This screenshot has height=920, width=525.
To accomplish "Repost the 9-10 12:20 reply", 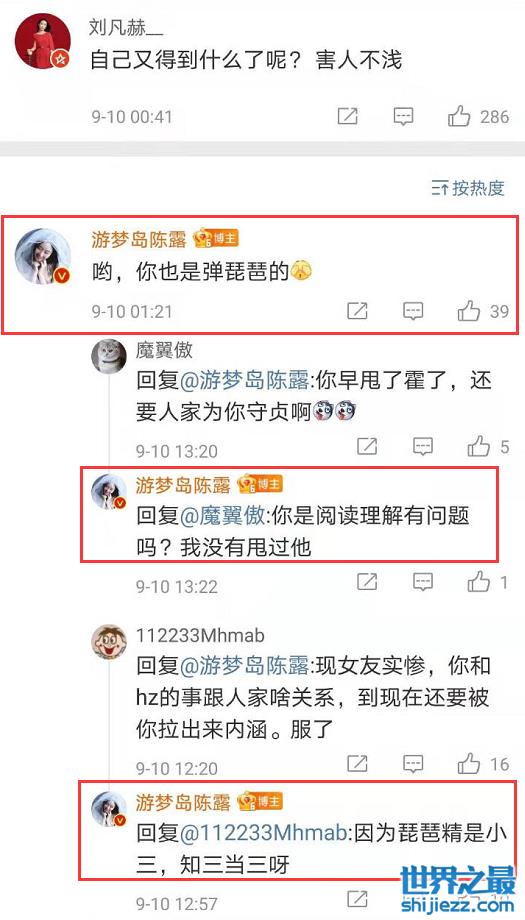I will pos(357,763).
